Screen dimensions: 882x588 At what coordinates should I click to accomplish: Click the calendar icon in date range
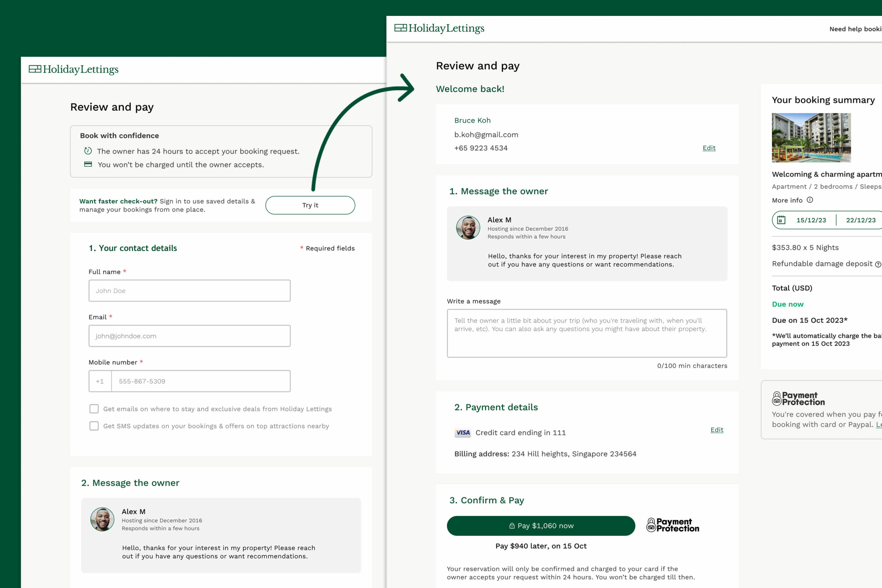pos(781,220)
